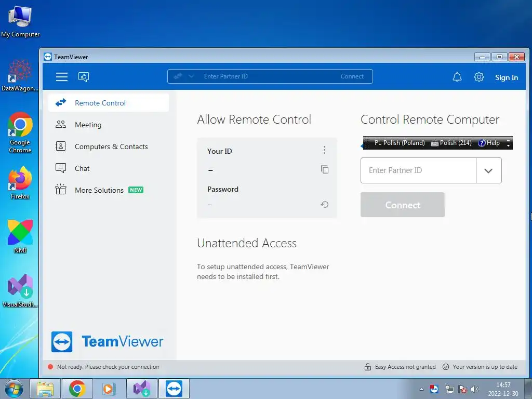Click the Chat bubble icon

pyautogui.click(x=61, y=168)
